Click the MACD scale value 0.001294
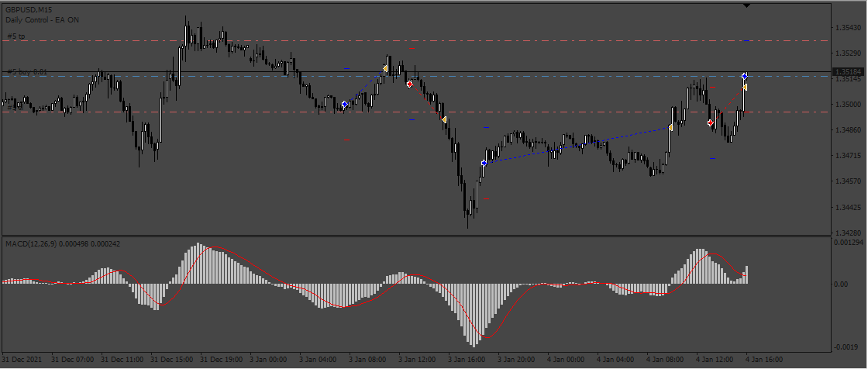Image resolution: width=868 pixels, height=369 pixels. click(849, 243)
